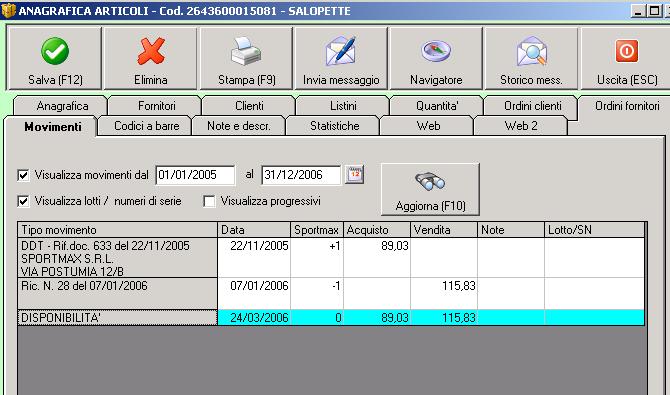This screenshot has height=395, width=670.
Task: Click the +1 quantity cell
Action: 317,258
